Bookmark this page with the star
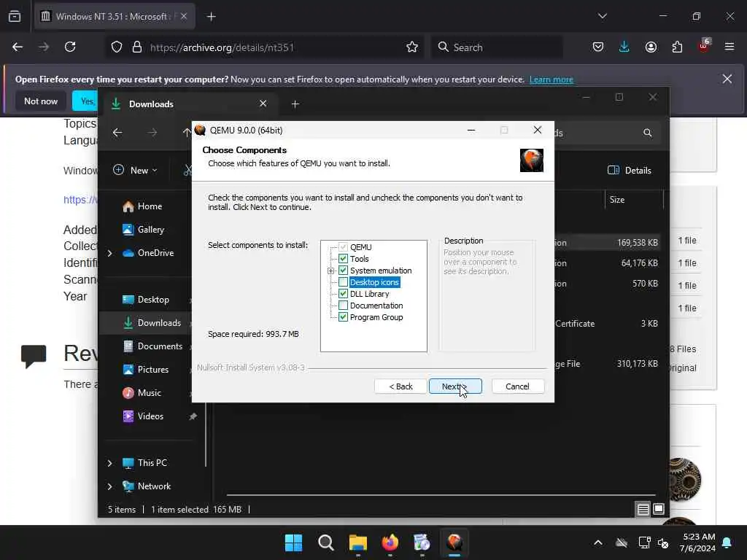This screenshot has height=560, width=747. click(x=412, y=47)
